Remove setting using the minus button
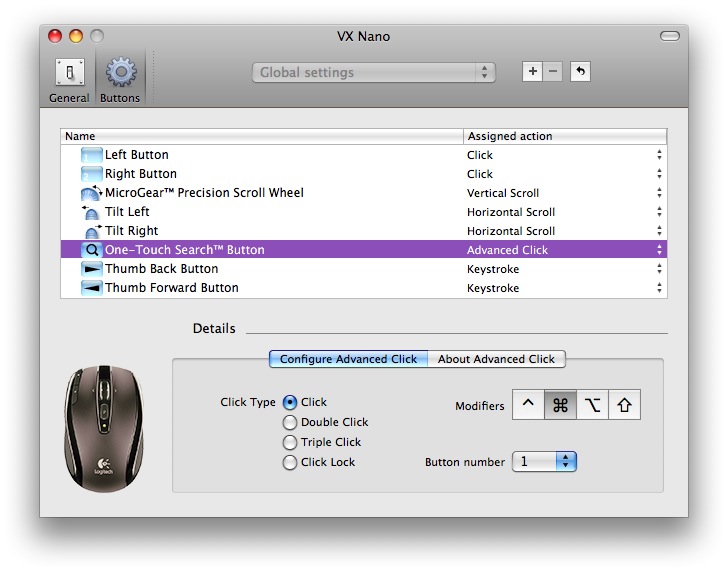This screenshot has width=728, height=572. pos(552,72)
